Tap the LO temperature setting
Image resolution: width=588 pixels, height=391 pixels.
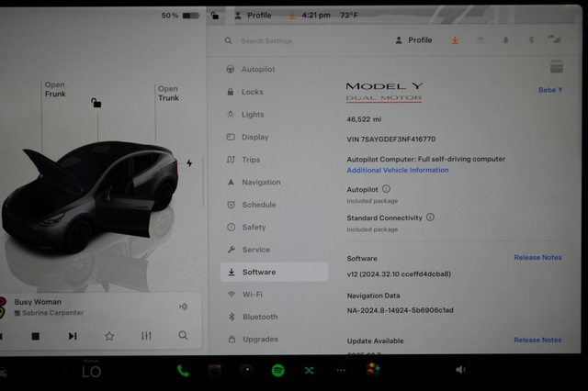[x=92, y=372]
